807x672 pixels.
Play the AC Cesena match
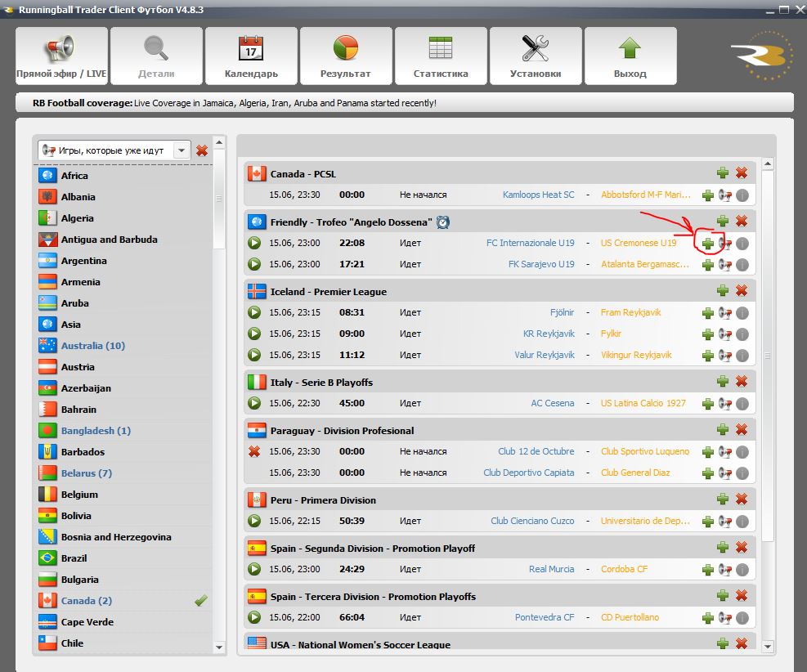pyautogui.click(x=254, y=403)
